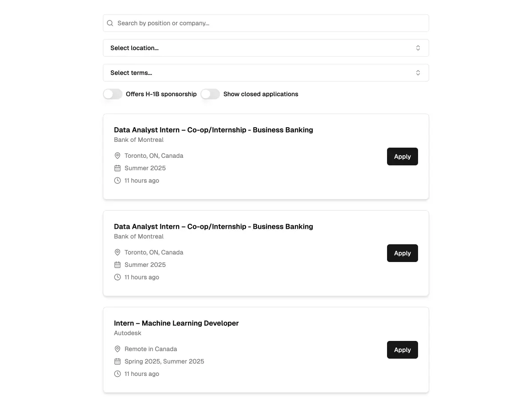Apply to Autodesk Machine Learning Developer intern
Screen dimensions: 532x403
pos(402,350)
